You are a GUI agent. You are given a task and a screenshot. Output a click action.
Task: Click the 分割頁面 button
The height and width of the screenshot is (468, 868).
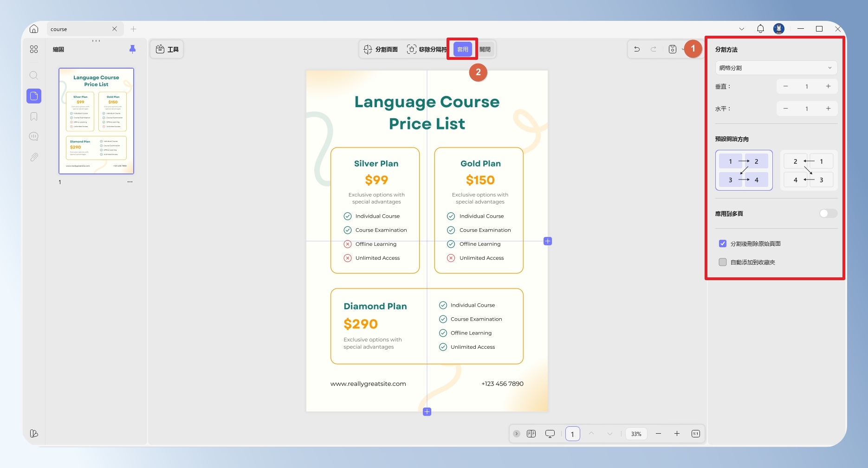point(381,49)
